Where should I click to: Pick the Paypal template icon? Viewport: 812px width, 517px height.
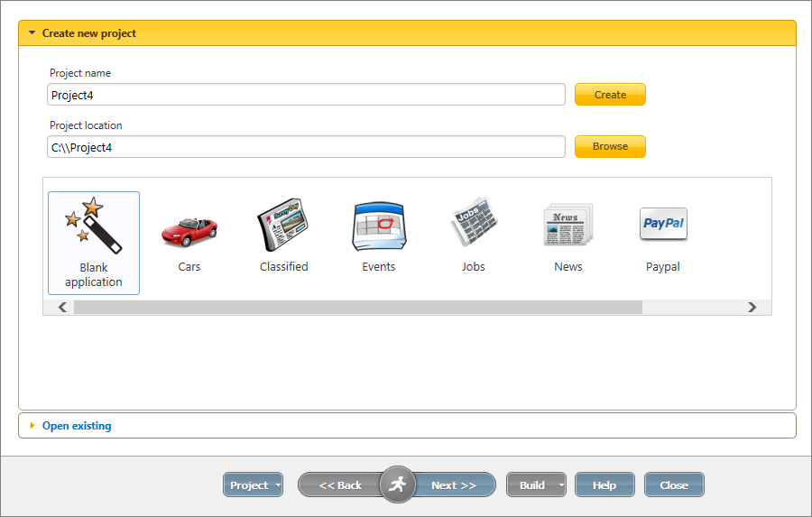click(x=662, y=233)
